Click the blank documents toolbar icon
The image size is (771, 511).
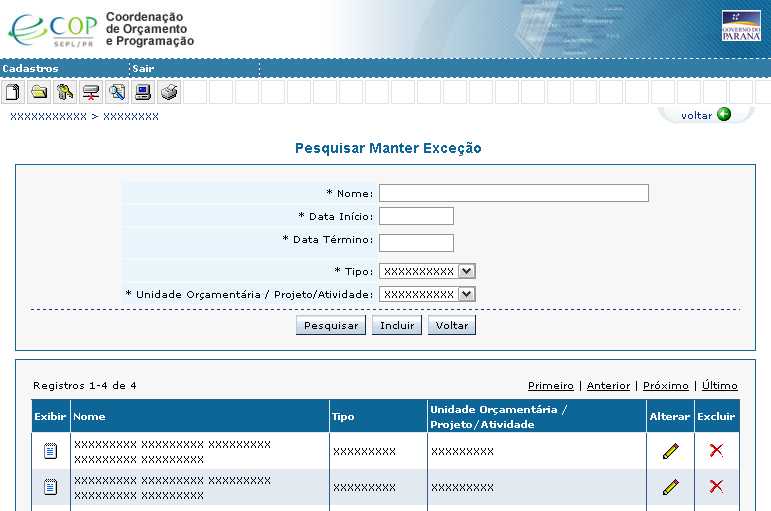13,93
